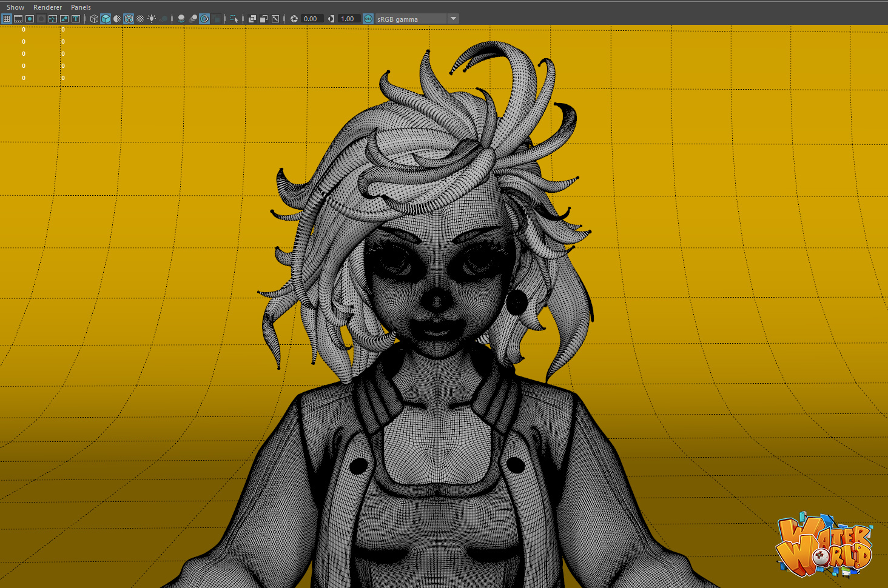Click the Use All Lights bulb icon
The width and height of the screenshot is (888, 588).
coord(152,19)
